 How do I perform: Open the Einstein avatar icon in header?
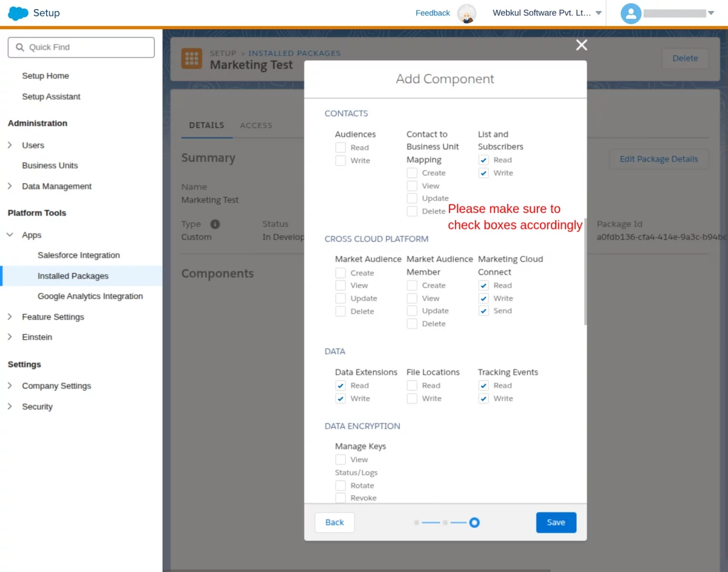click(x=467, y=13)
